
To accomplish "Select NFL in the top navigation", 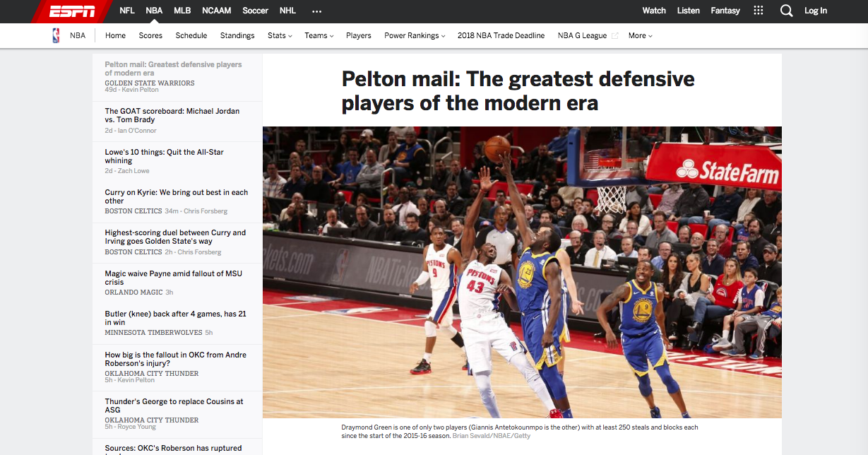I will 127,11.
